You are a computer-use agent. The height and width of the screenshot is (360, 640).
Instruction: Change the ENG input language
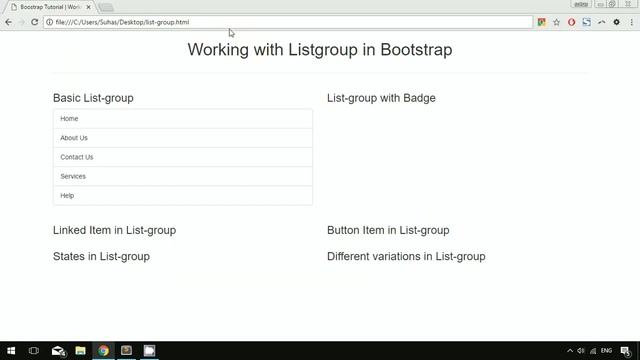[x=607, y=351]
